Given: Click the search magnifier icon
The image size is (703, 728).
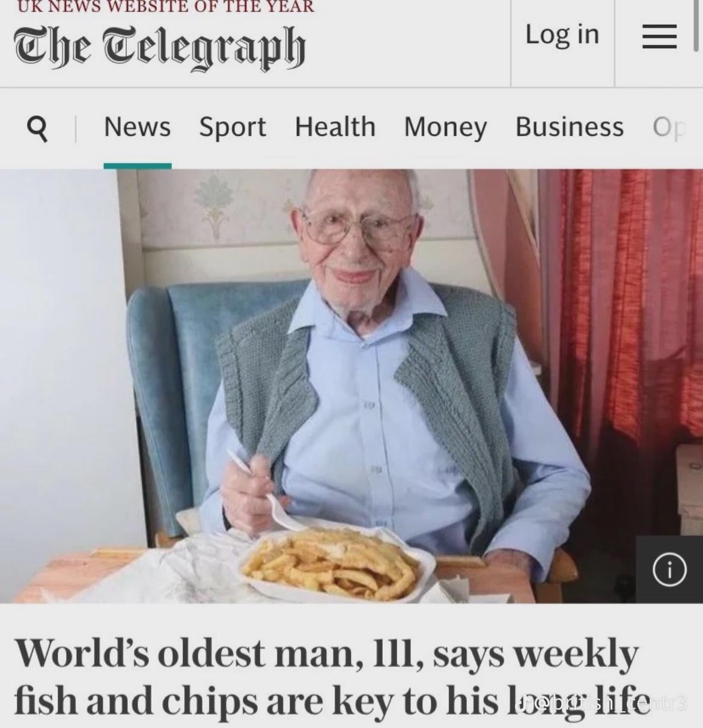Looking at the screenshot, I should [x=37, y=128].
